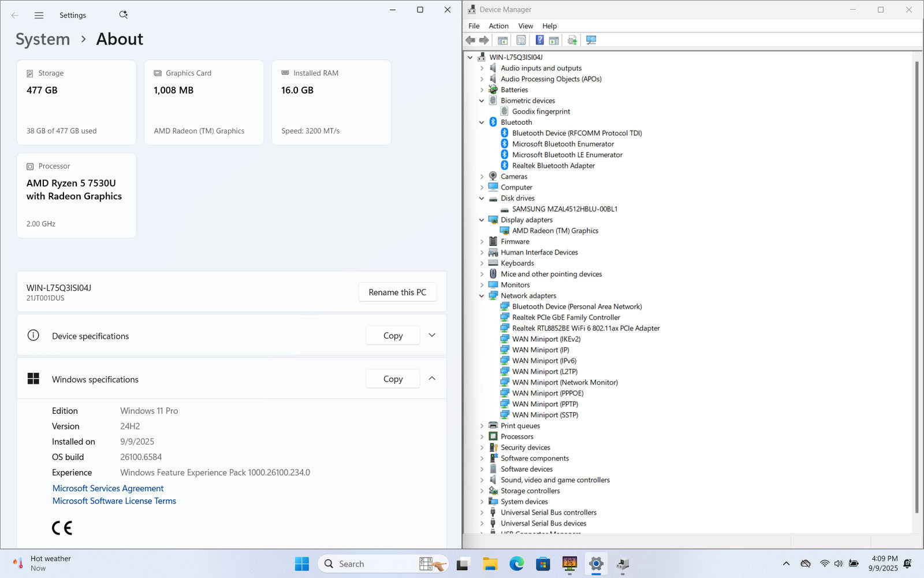This screenshot has height=578, width=924.
Task: Click the Update device driver toolbar icon
Action: [x=572, y=40]
